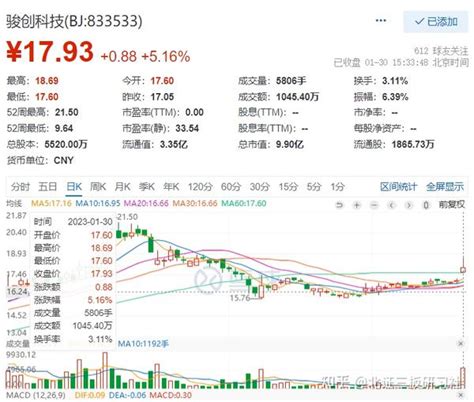Viewport: 474px width, 402px height.
Task: Switch to the 30分 interval tab
Action: pos(260,186)
